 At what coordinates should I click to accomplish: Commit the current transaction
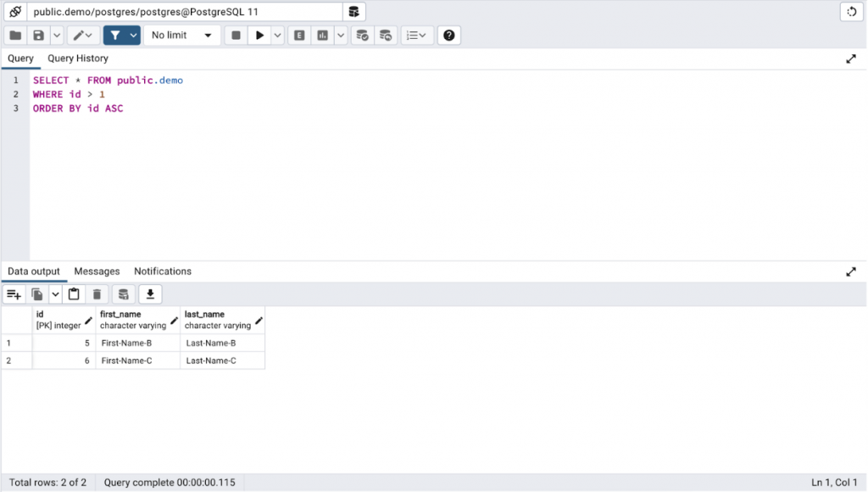[x=363, y=35]
